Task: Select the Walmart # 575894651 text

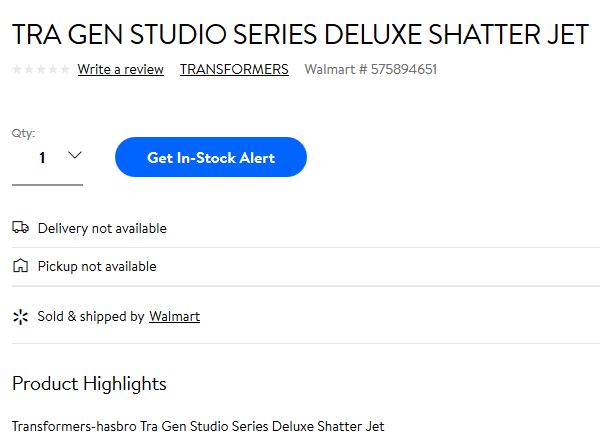Action: point(370,69)
